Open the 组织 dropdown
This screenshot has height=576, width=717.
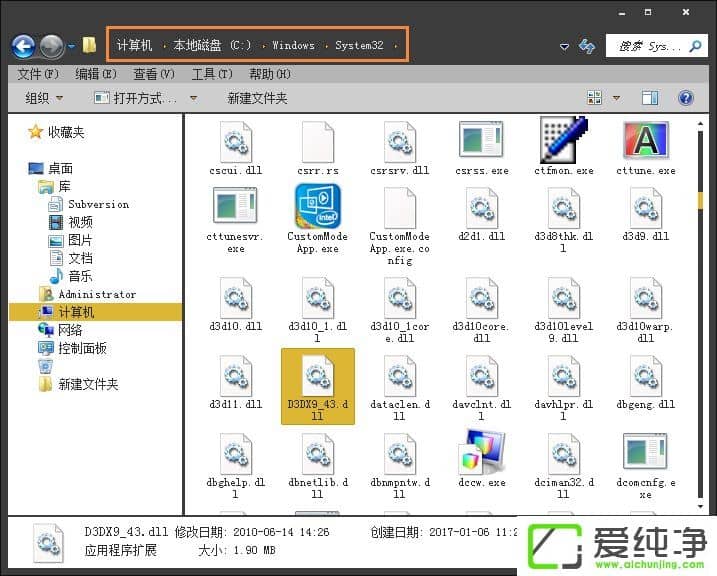tap(44, 98)
